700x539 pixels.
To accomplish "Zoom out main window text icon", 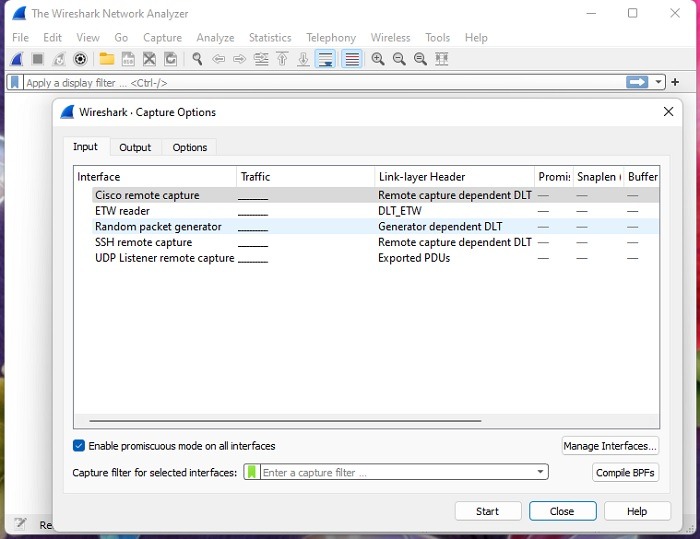I will pyautogui.click(x=399, y=59).
